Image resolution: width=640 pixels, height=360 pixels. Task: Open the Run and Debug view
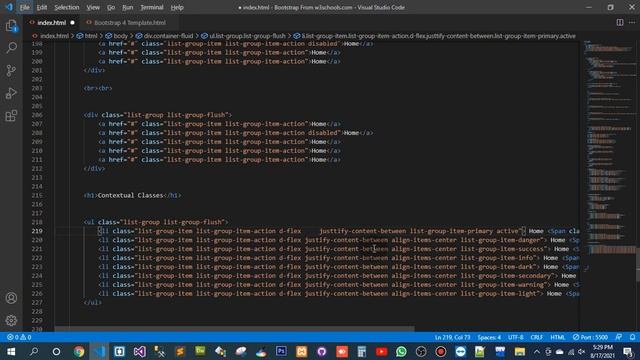(11, 93)
